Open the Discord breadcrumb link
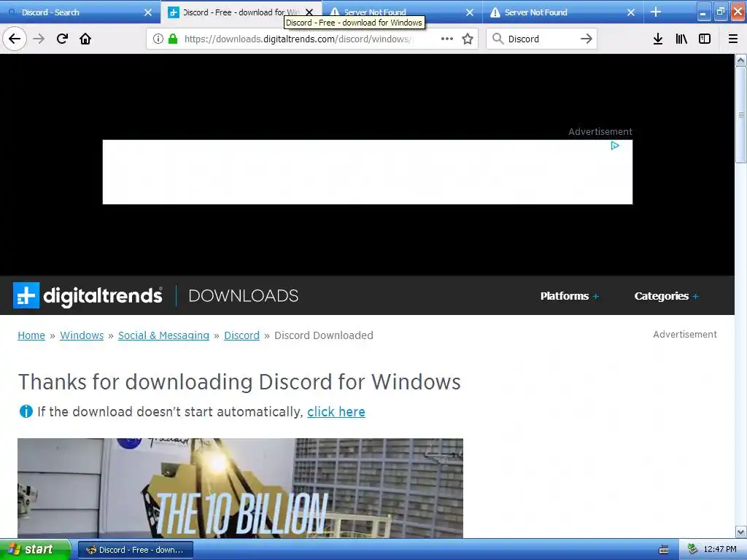 242,335
